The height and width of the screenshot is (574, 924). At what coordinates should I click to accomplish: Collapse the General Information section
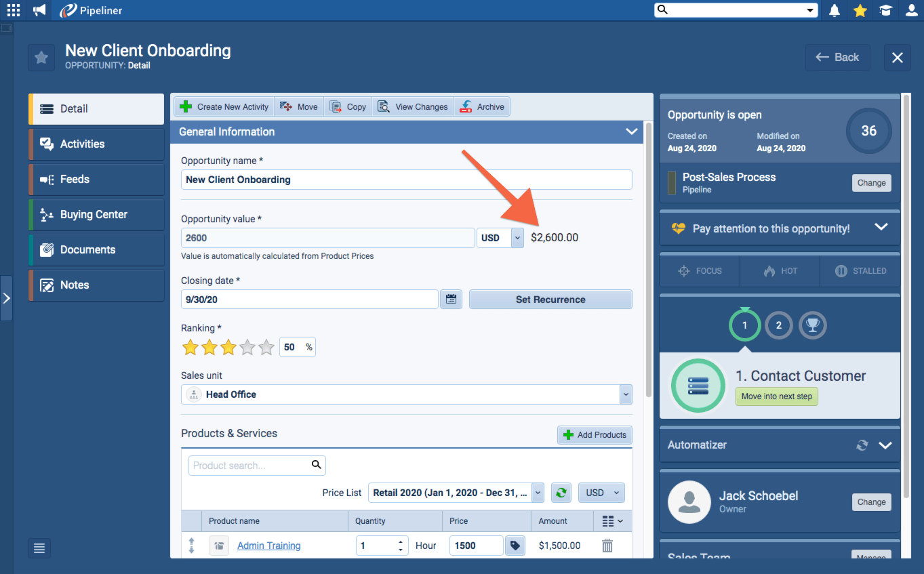(631, 131)
